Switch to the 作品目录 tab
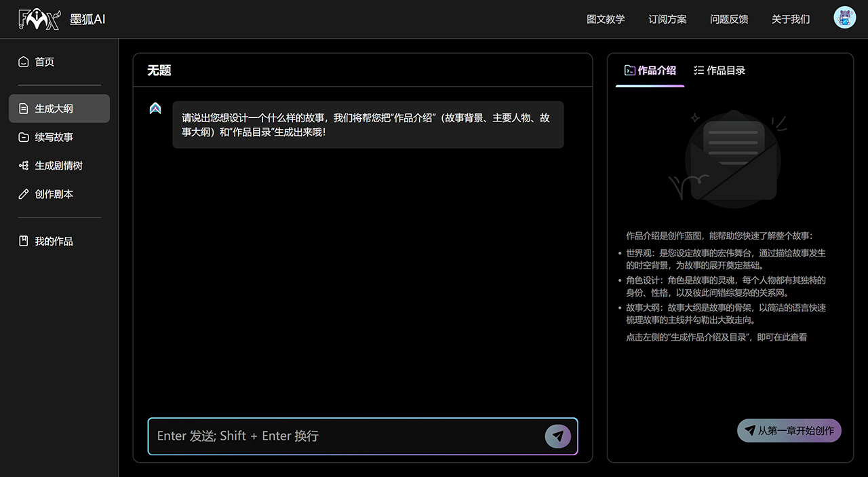 [x=719, y=70]
